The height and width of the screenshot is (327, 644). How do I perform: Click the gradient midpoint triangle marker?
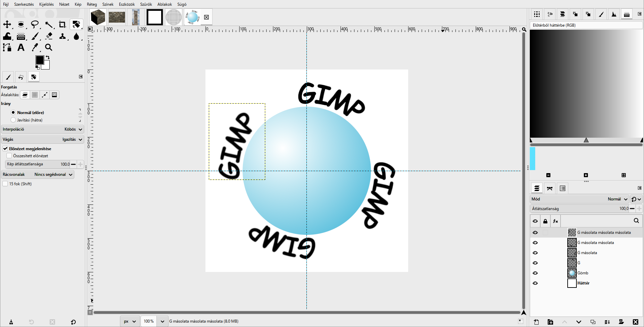pyautogui.click(x=586, y=140)
